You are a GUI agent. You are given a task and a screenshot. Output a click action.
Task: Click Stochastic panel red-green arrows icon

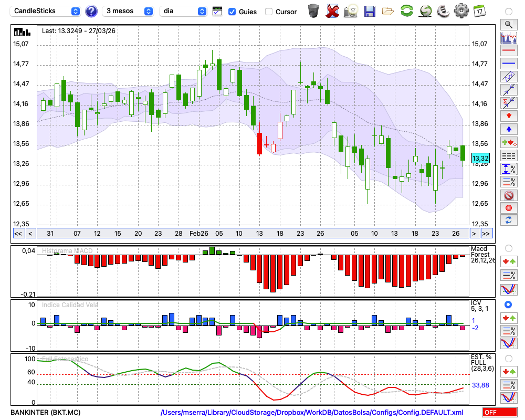click(509, 371)
